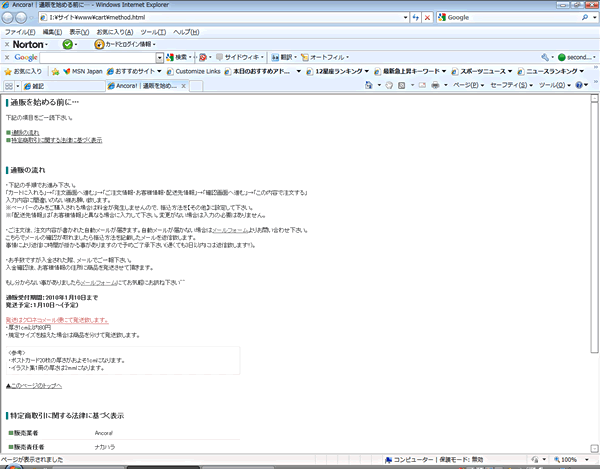This screenshot has height=469, width=600.
Task: Click the Norton logo button
Action: [30, 44]
